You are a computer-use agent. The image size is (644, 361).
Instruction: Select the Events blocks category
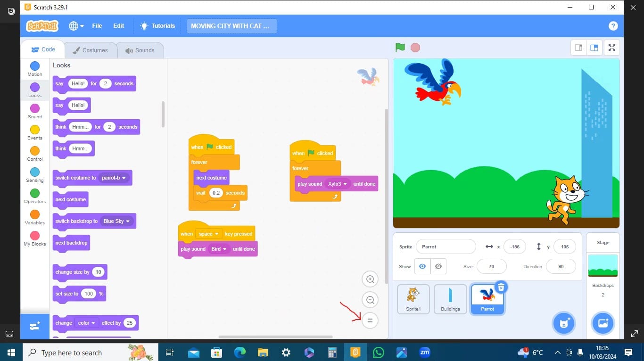pyautogui.click(x=34, y=132)
